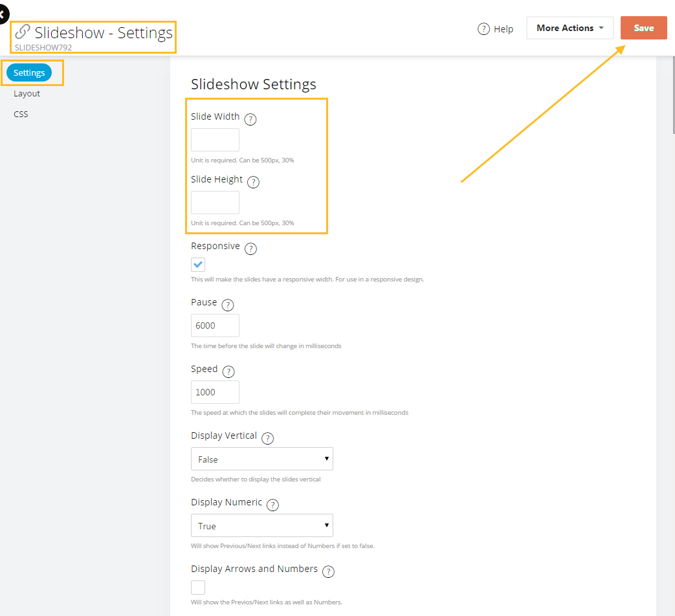The image size is (675, 616).
Task: Save the slideshow settings
Action: pyautogui.click(x=643, y=28)
